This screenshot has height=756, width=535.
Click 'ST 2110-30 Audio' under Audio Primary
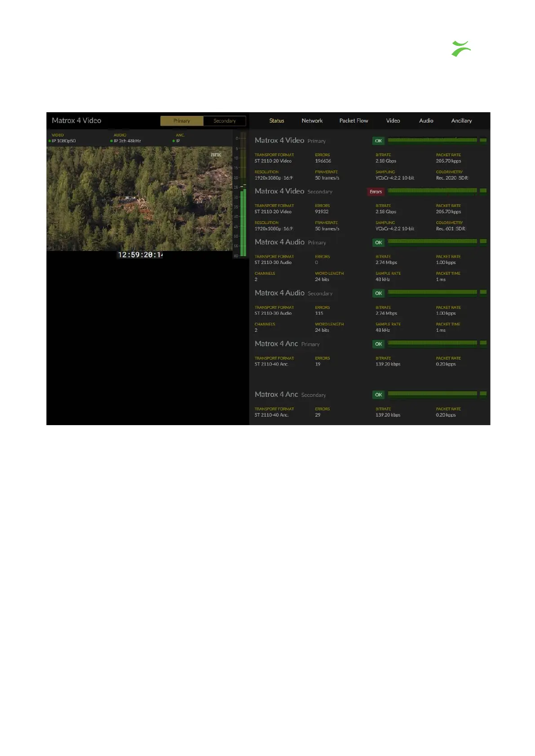click(x=273, y=263)
